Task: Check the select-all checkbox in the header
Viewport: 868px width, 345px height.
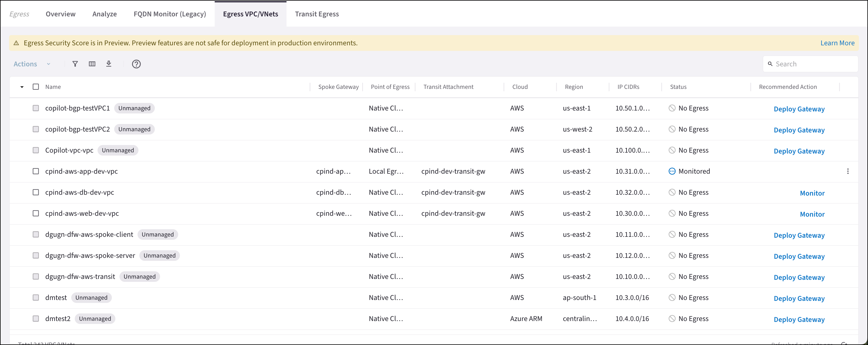Action: [36, 87]
